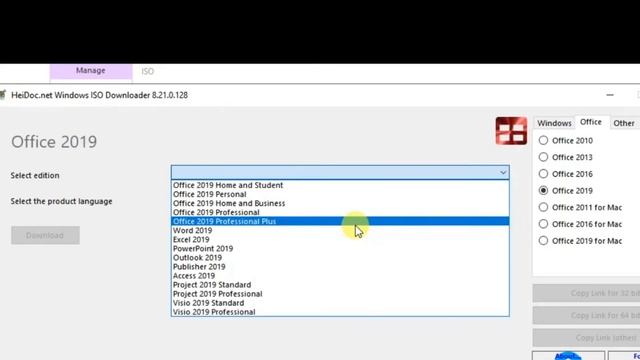Select Access 2019 from the list

[x=340, y=276]
